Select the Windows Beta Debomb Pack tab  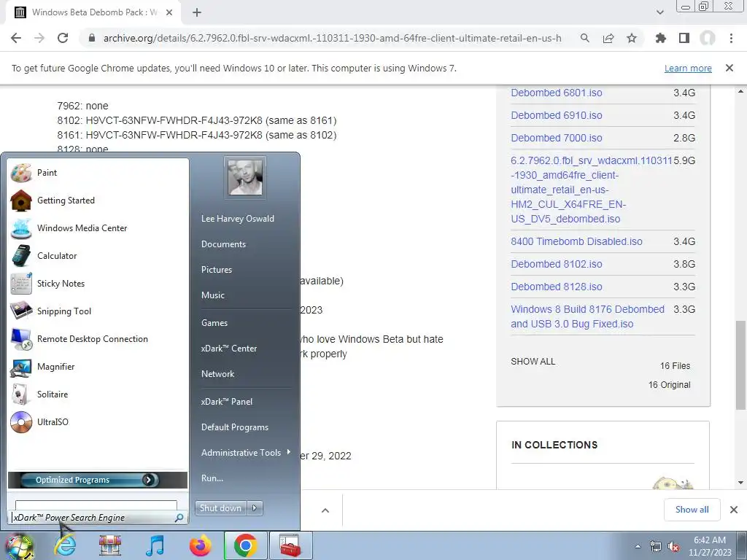[93, 12]
